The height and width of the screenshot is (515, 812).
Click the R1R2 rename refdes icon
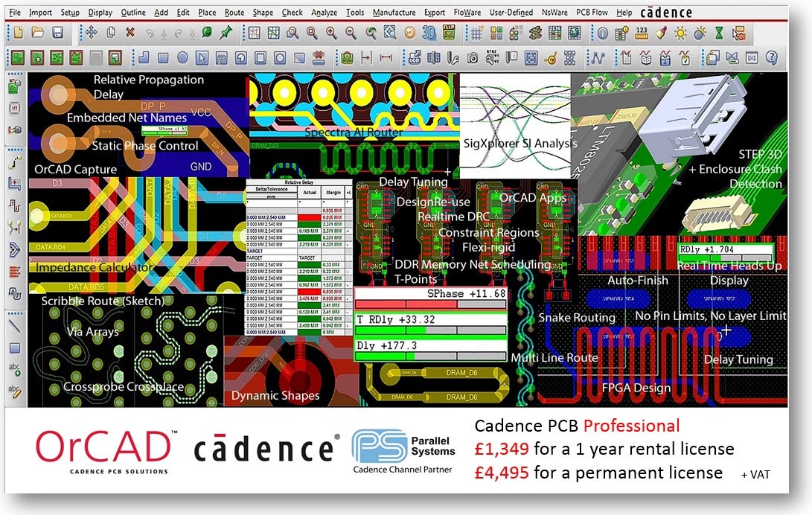point(492,57)
